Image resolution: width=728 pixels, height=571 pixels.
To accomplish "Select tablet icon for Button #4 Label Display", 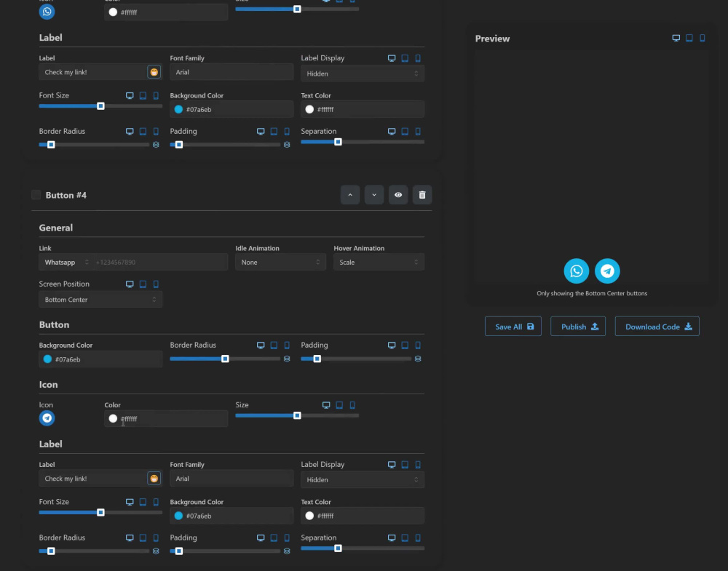I will click(405, 464).
